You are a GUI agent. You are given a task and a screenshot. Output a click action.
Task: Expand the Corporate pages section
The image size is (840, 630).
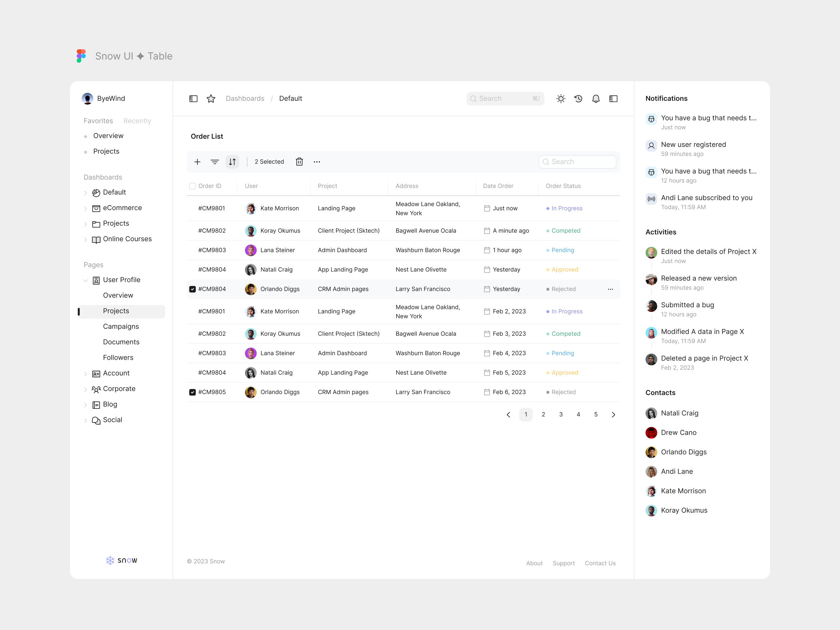coord(85,389)
